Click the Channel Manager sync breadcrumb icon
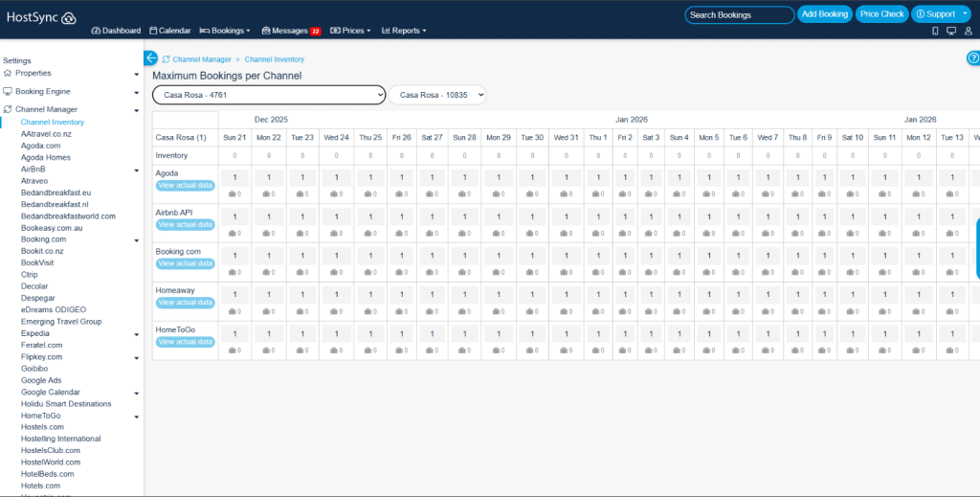This screenshot has width=980, height=497. pos(167,59)
